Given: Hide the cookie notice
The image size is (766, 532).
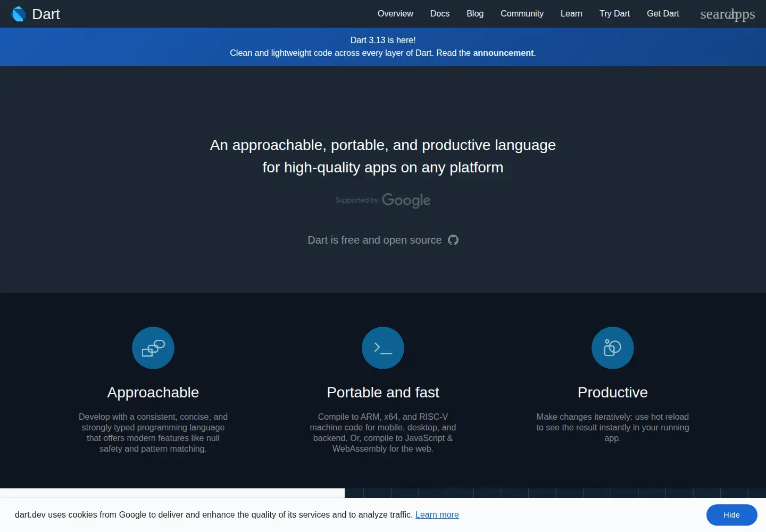Looking at the screenshot, I should point(731,515).
